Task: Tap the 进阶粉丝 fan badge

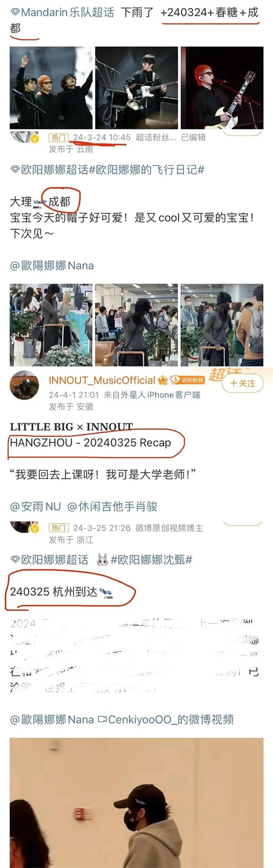Action: 187,380
